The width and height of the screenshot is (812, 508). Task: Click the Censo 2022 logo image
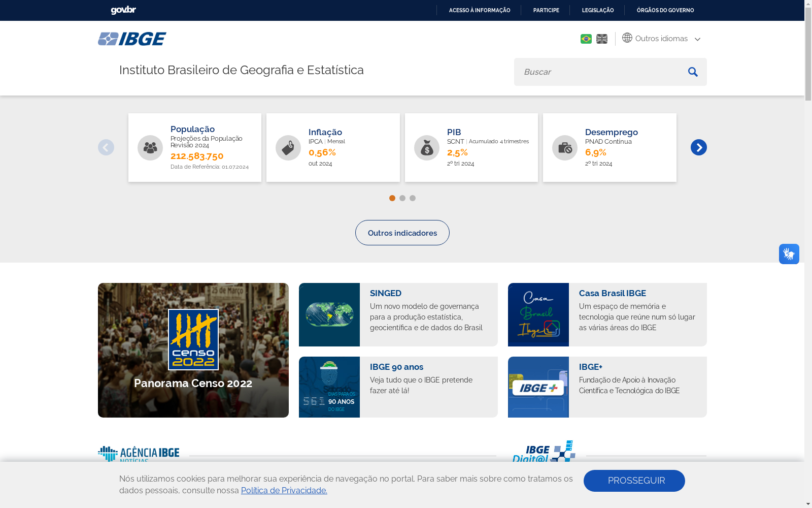coord(193,339)
